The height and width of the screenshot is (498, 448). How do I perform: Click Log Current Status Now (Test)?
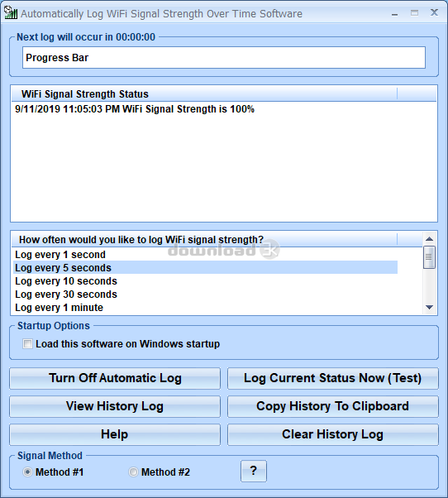(333, 378)
